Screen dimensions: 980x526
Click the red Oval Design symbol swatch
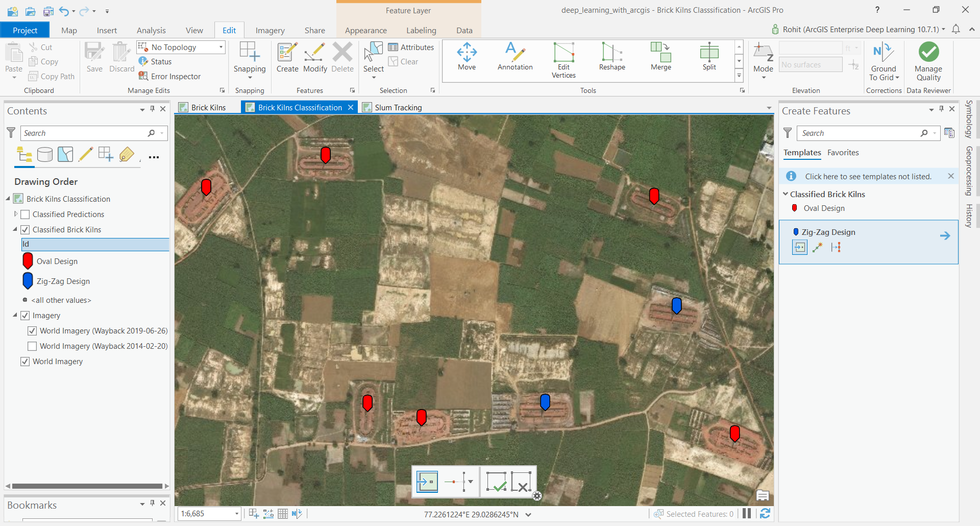[28, 261]
